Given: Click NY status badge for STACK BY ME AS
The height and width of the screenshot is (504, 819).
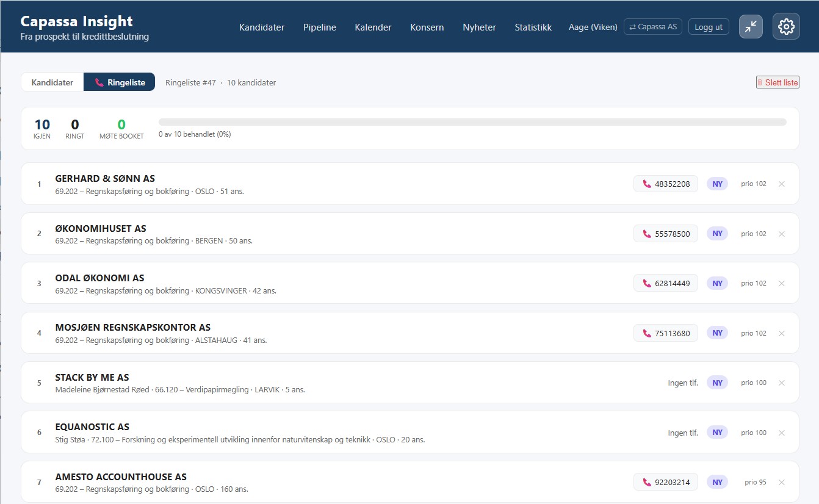Looking at the screenshot, I should click(717, 383).
